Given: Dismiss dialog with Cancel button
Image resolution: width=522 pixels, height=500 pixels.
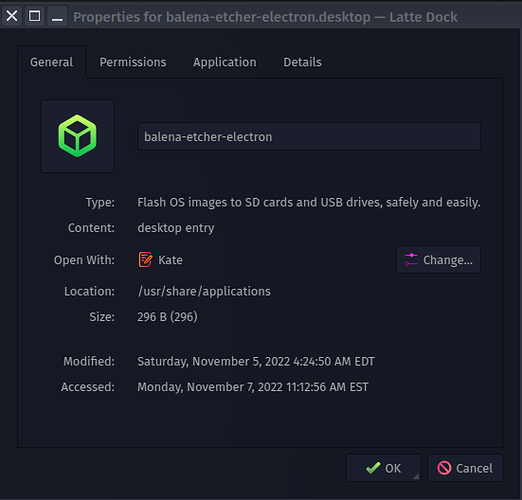Looking at the screenshot, I should point(465,468).
